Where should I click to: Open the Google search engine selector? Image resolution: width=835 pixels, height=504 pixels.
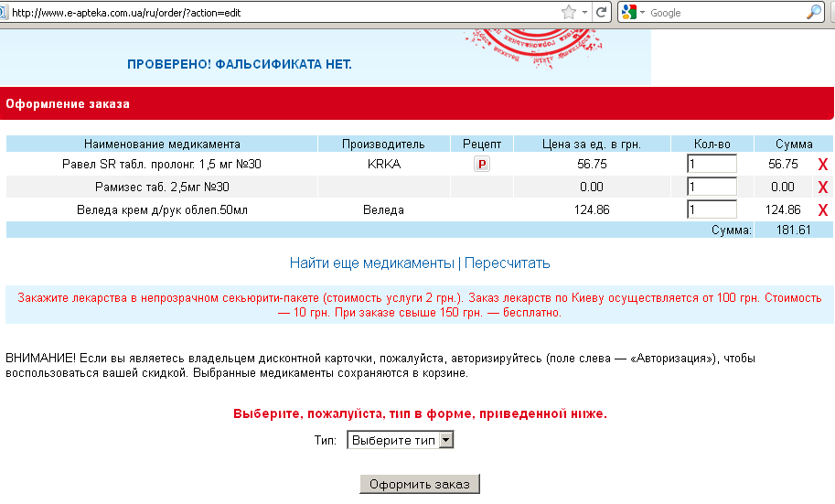(x=634, y=13)
